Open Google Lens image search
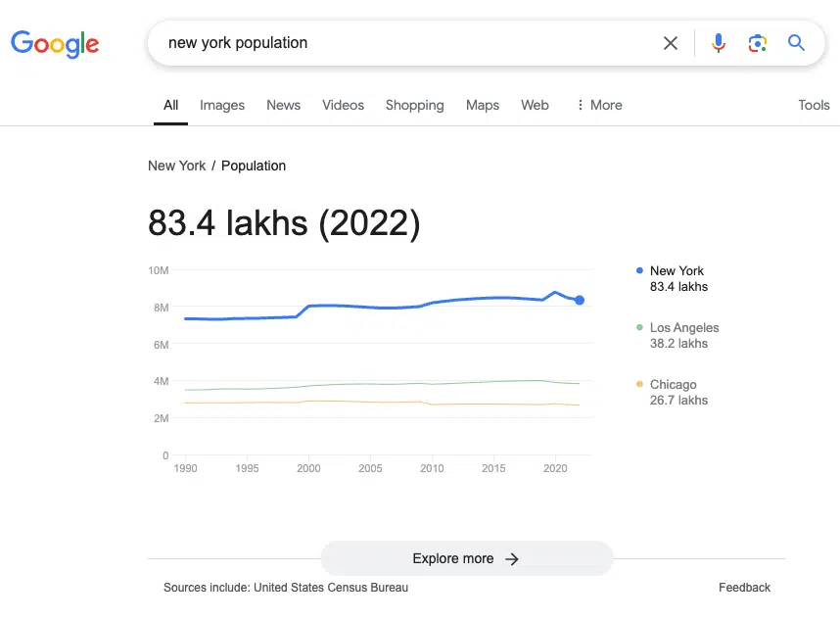The height and width of the screenshot is (620, 840). (x=758, y=43)
